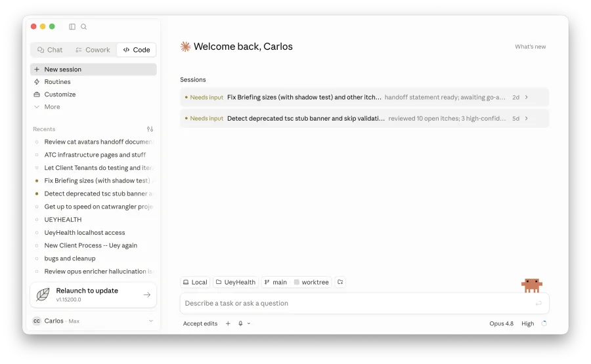Screen dimensions: 591x364
Task: Open the search magnifier icon
Action: [83, 27]
